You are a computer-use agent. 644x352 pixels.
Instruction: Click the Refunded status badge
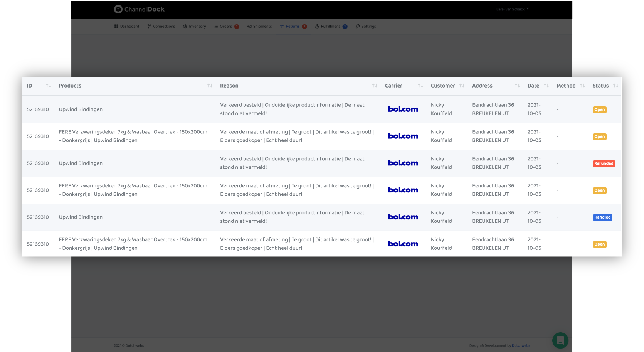[604, 163]
